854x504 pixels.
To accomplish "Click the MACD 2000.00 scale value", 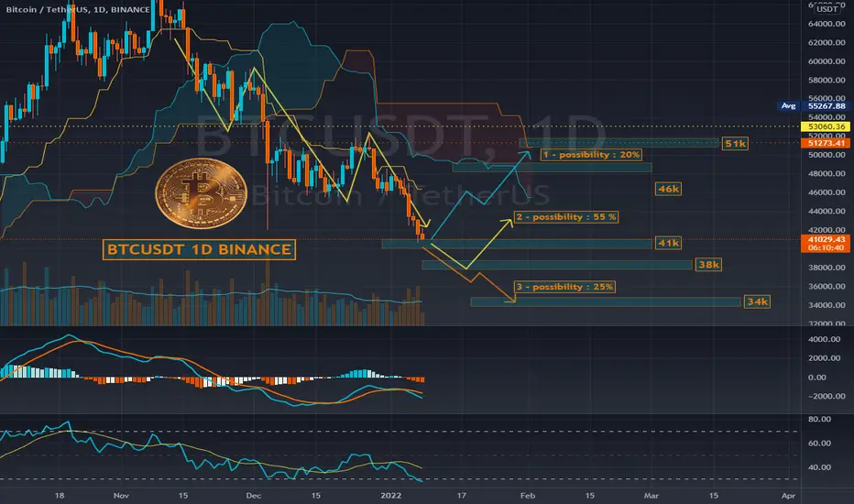I will coord(824,358).
